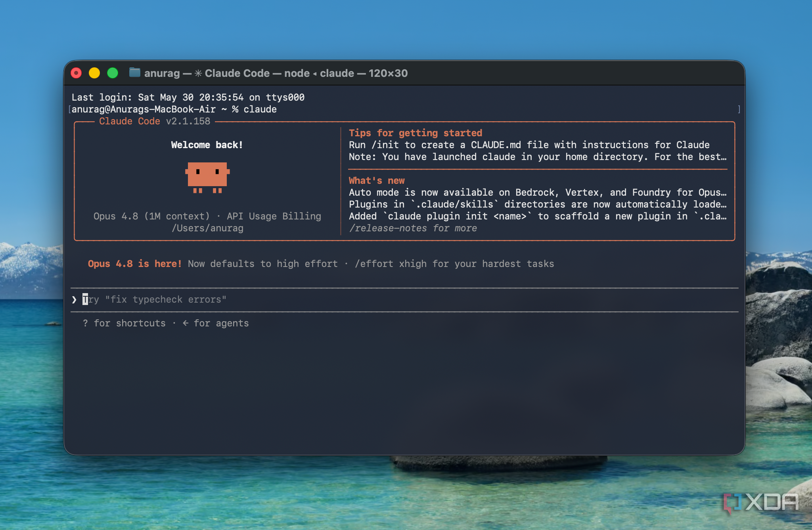
Task: Click "What's new" heading
Action: coord(377,181)
